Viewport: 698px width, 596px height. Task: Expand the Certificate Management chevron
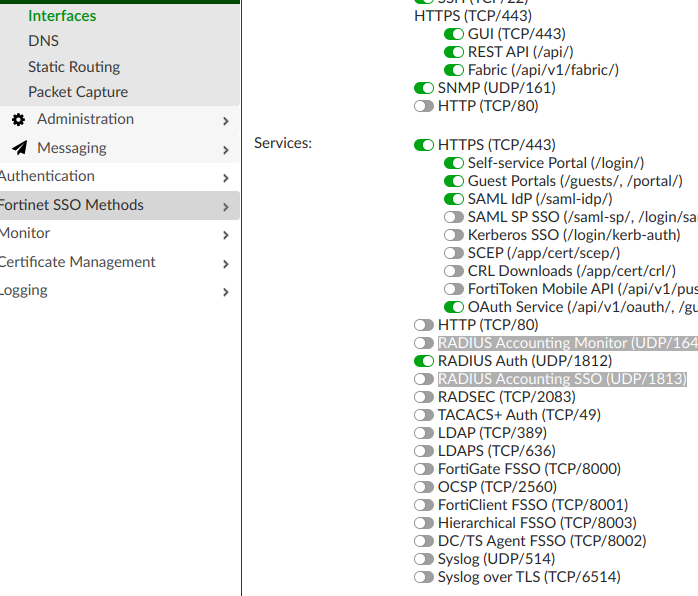(x=226, y=264)
